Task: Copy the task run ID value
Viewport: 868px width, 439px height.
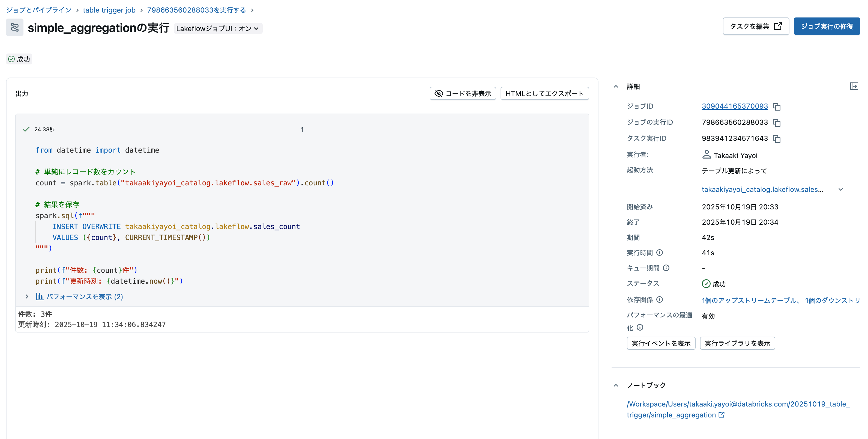Action: (x=777, y=138)
